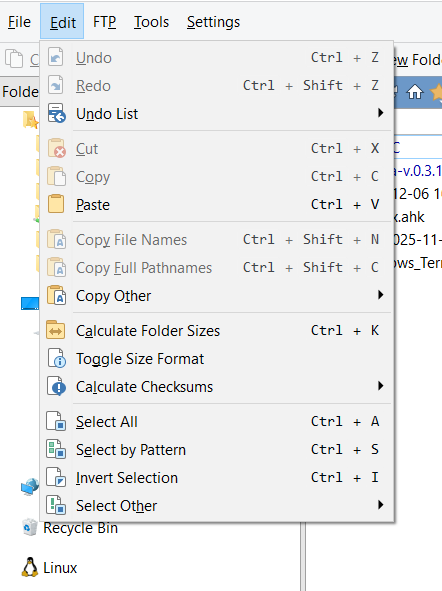Open the Settings menu
Viewport: 442px width, 591px height.
213,22
